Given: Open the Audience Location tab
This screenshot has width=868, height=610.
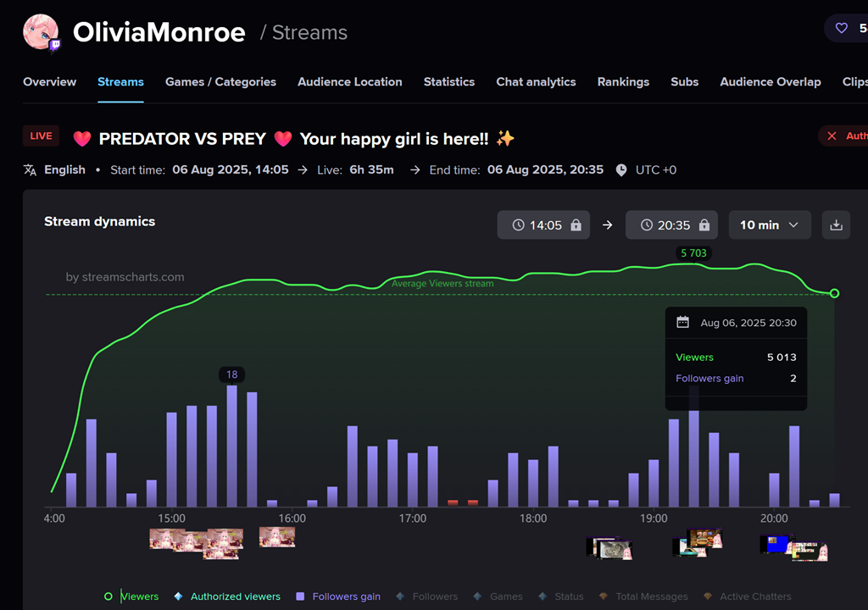Looking at the screenshot, I should coord(350,82).
